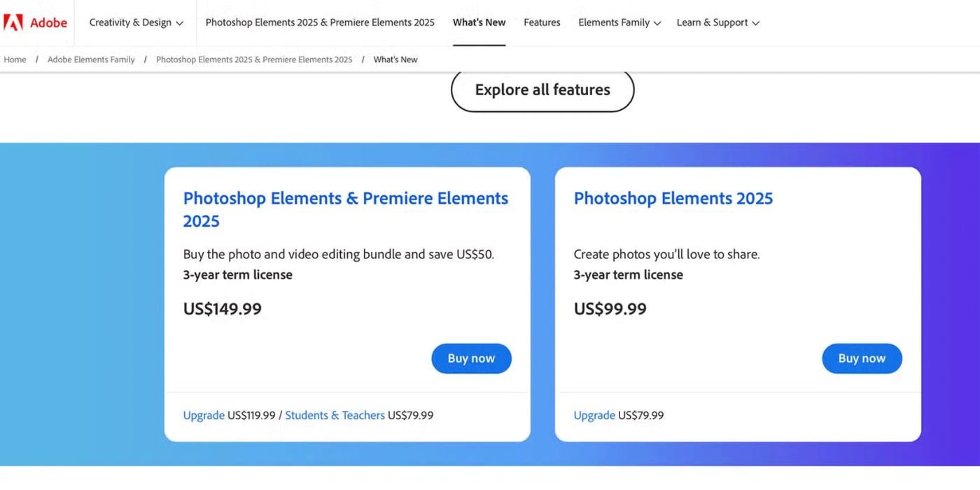
Task: Click Upgrade link priced US$119.99
Action: click(x=204, y=415)
